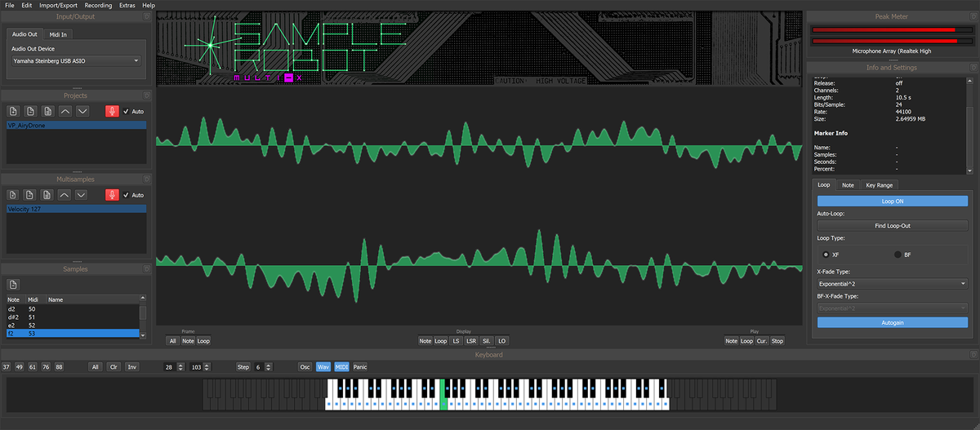Open the Import/Export menu
The width and height of the screenshot is (980, 430).
pyautogui.click(x=57, y=5)
